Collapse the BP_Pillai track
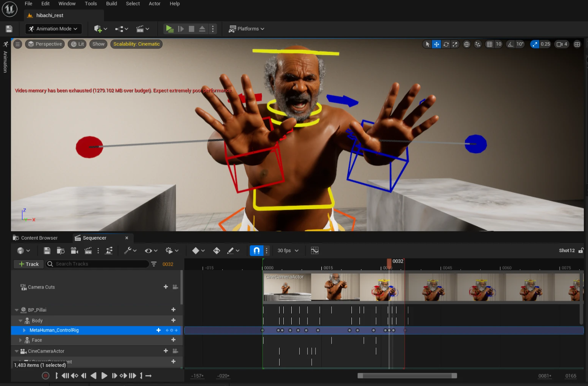This screenshot has height=386, width=588. [17, 310]
